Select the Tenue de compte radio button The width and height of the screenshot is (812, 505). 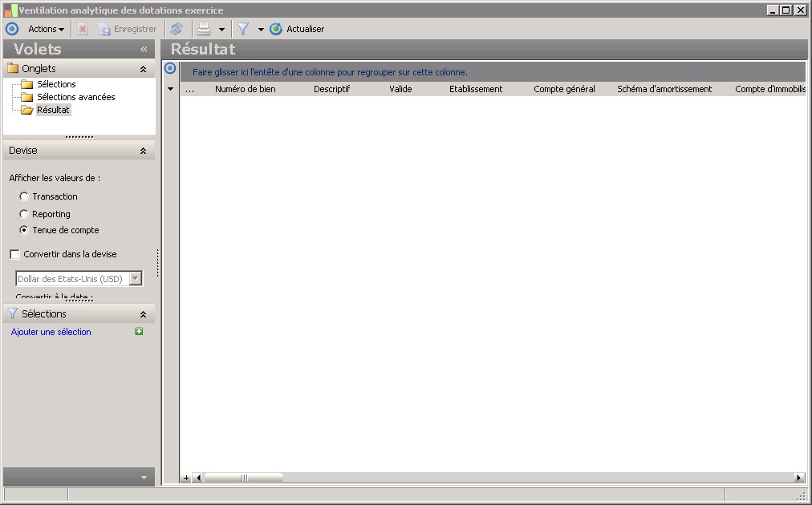tap(24, 230)
